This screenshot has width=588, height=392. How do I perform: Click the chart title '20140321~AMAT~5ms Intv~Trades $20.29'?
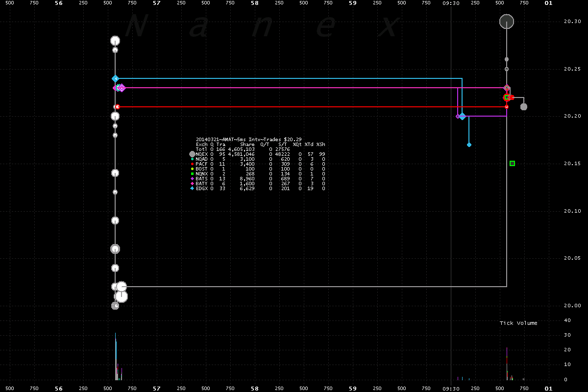[x=248, y=139]
